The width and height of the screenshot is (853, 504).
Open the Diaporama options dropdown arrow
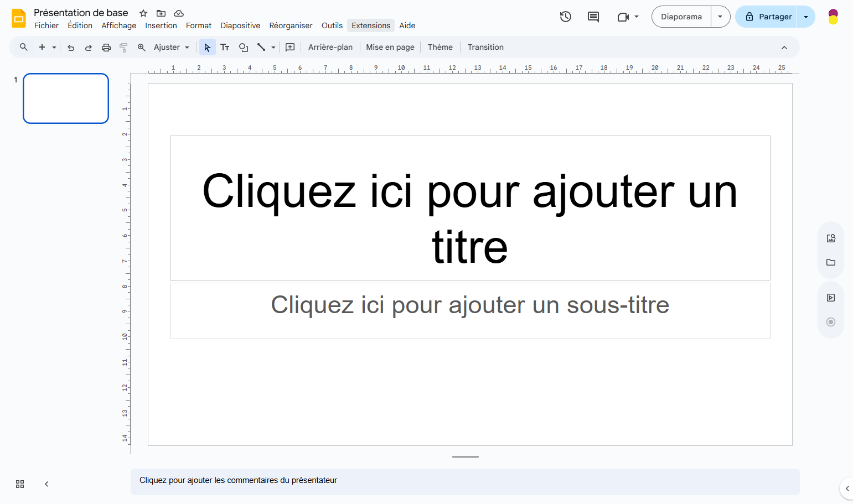tap(720, 17)
